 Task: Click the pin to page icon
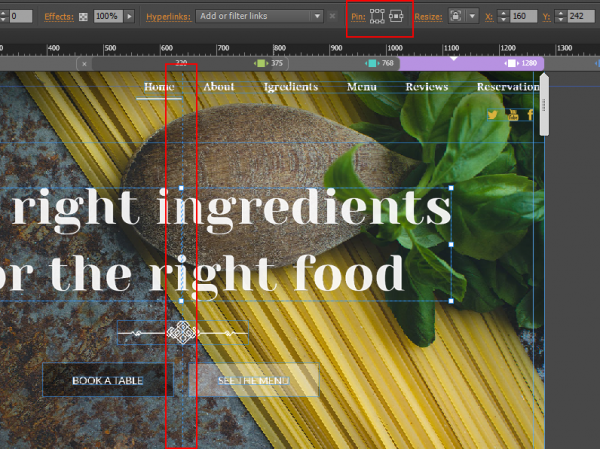[397, 17]
